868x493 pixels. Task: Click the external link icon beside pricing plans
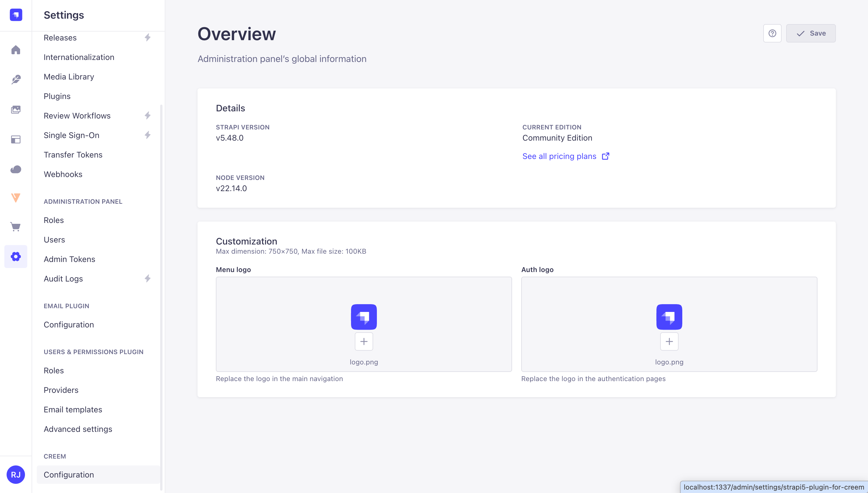pyautogui.click(x=606, y=156)
